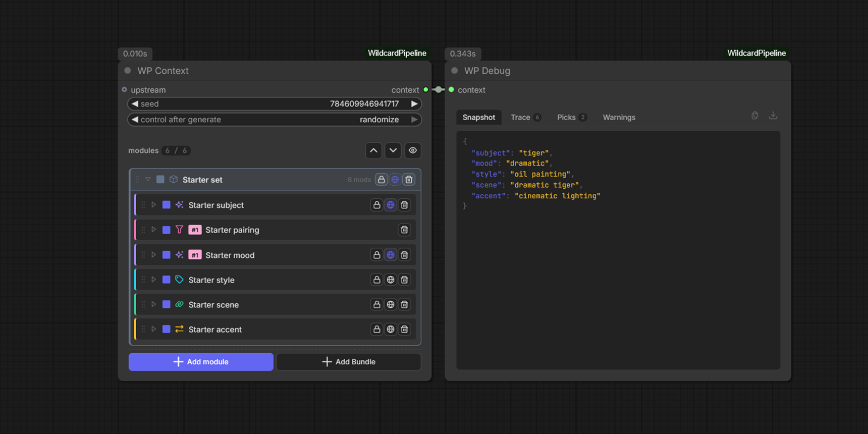The height and width of the screenshot is (434, 868).
Task: Expand the Starter accent module
Action: coord(153,329)
